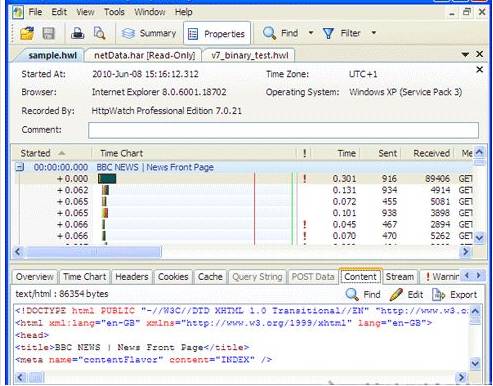Open the File menu

[35, 12]
